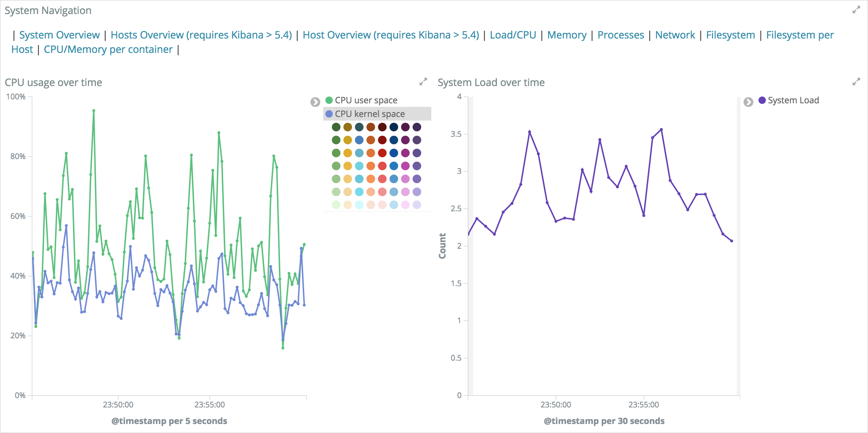Go to the Hosts Overview dashboard link
Screen dimensions: 868x433
(201, 35)
